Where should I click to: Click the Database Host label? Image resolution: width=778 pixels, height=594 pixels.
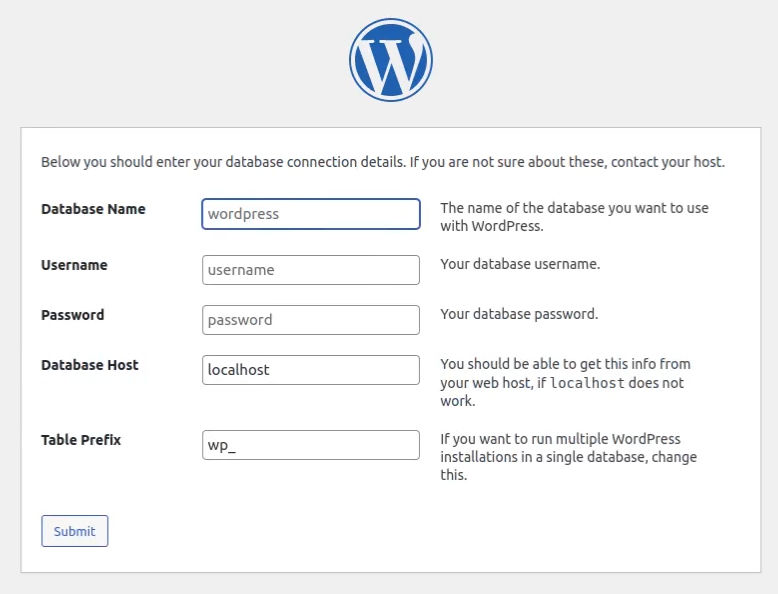coord(89,365)
